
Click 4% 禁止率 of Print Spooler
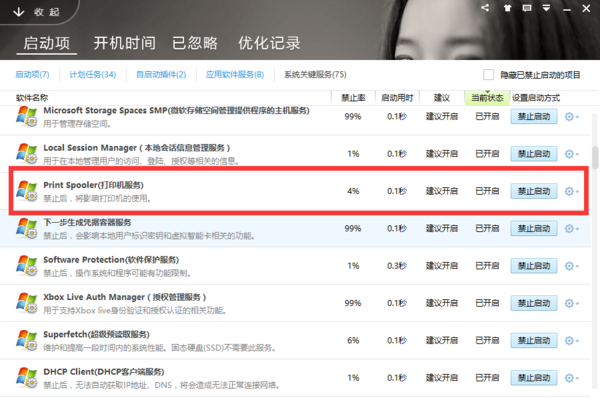click(353, 191)
